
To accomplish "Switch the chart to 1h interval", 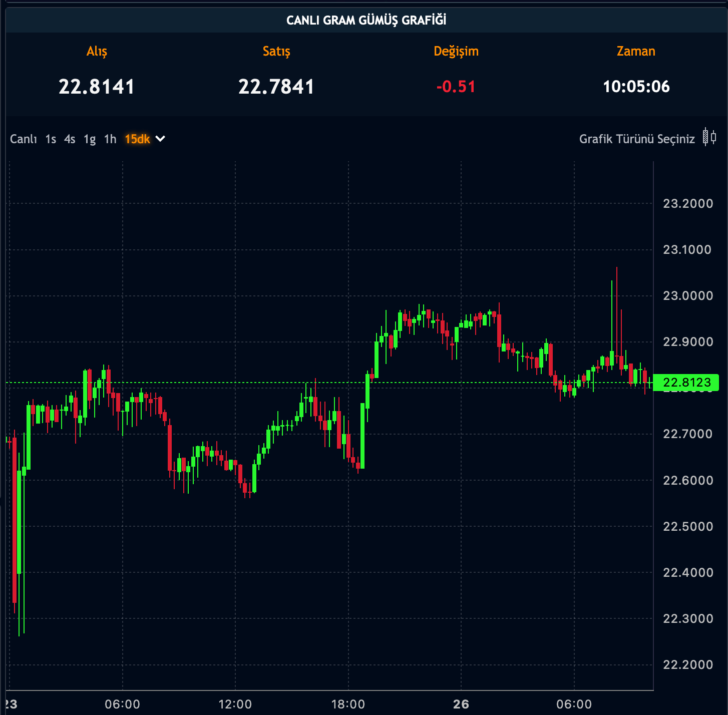I will coord(110,139).
